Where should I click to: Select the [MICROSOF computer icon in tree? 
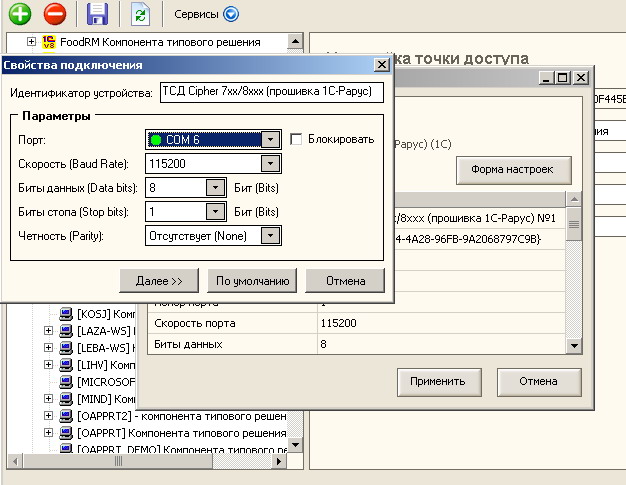(x=66, y=381)
